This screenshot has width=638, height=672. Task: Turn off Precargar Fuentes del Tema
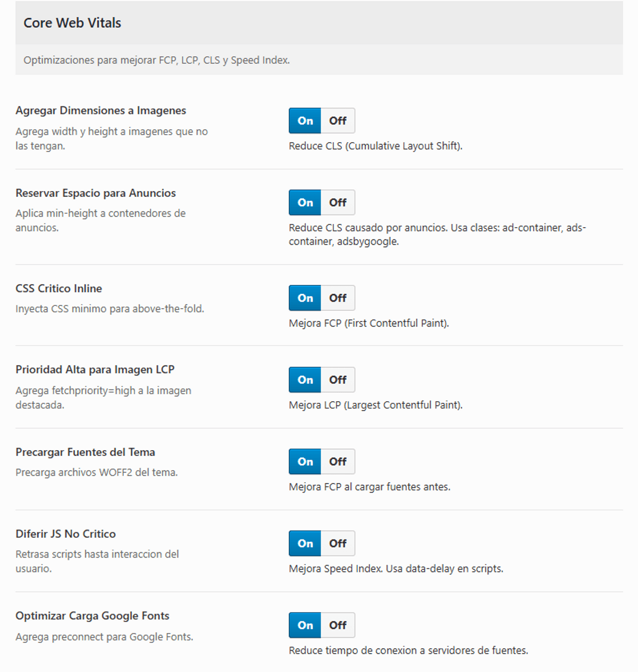[338, 462]
